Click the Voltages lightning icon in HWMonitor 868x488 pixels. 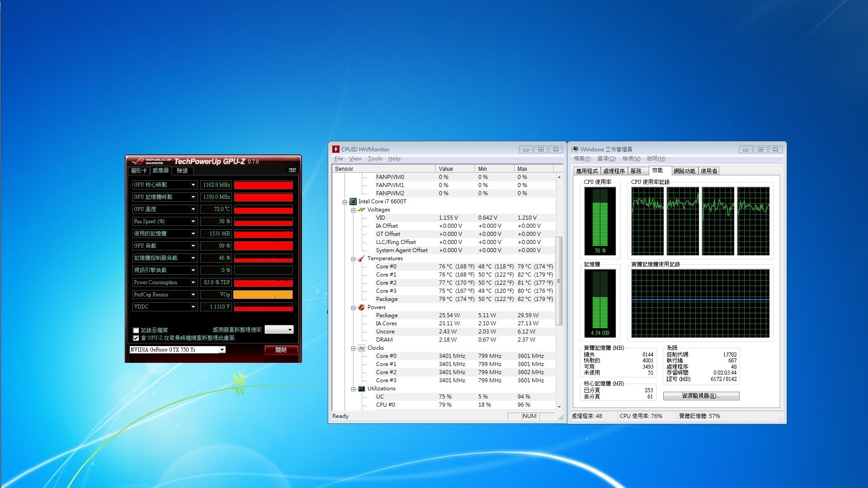pos(362,210)
